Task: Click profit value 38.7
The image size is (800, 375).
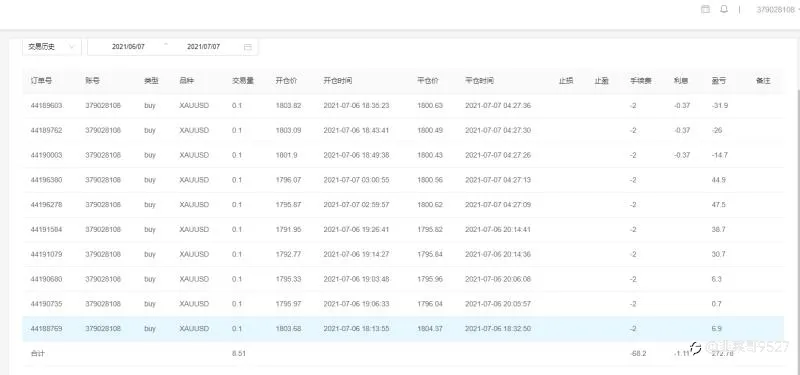Action: 718,230
